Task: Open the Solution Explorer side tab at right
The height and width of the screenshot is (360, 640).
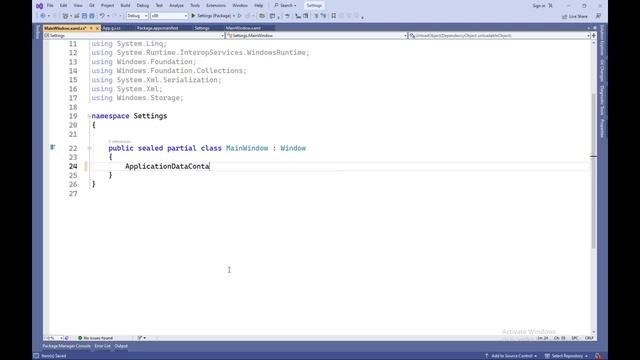Action: tap(602, 41)
